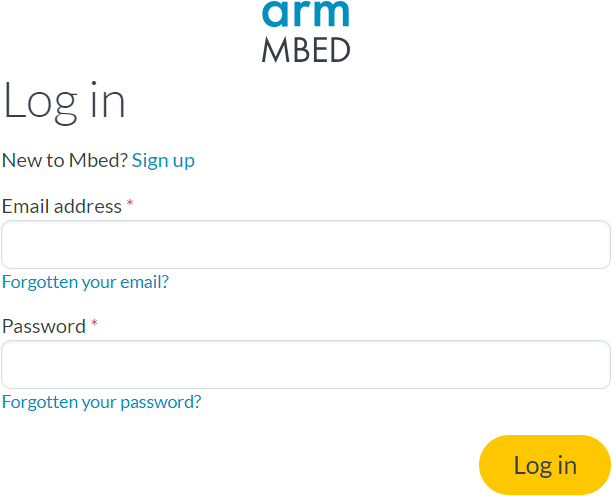This screenshot has width=613, height=496.
Task: Place cursor in the email text box
Action: (x=306, y=245)
